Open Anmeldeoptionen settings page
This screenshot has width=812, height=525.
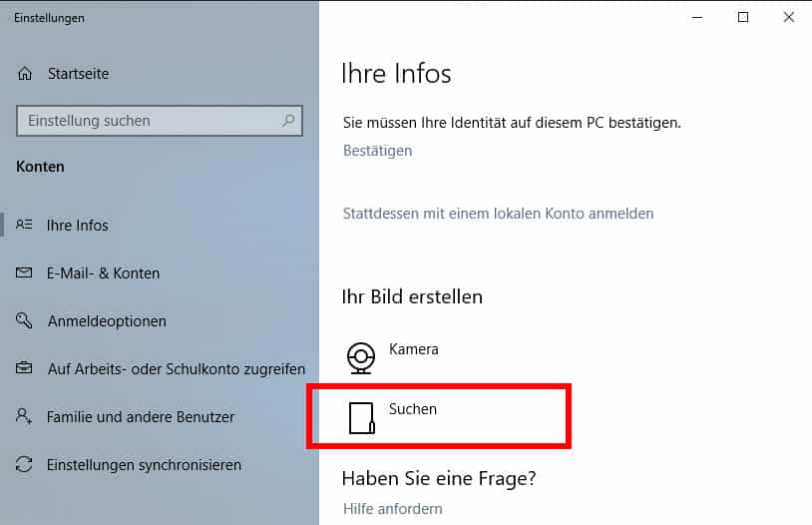[107, 321]
